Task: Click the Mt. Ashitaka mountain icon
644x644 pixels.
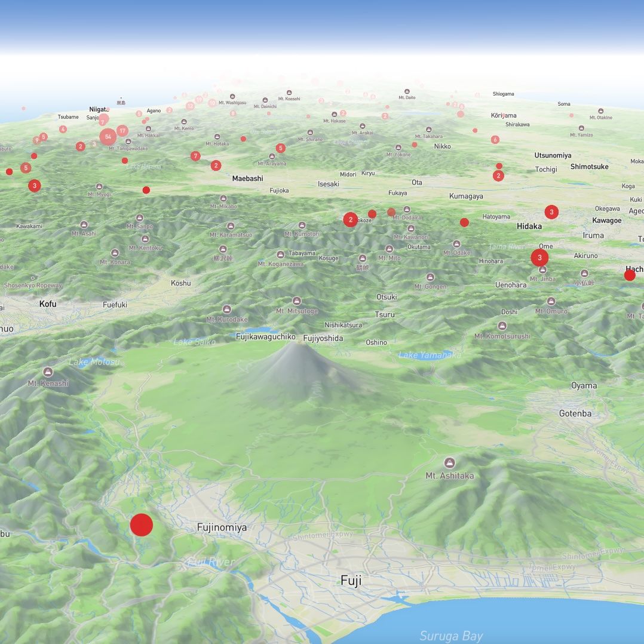Action: [450, 462]
